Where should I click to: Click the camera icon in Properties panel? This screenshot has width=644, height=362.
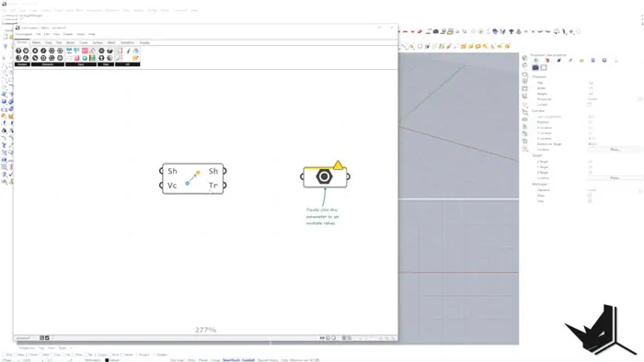[x=535, y=68]
